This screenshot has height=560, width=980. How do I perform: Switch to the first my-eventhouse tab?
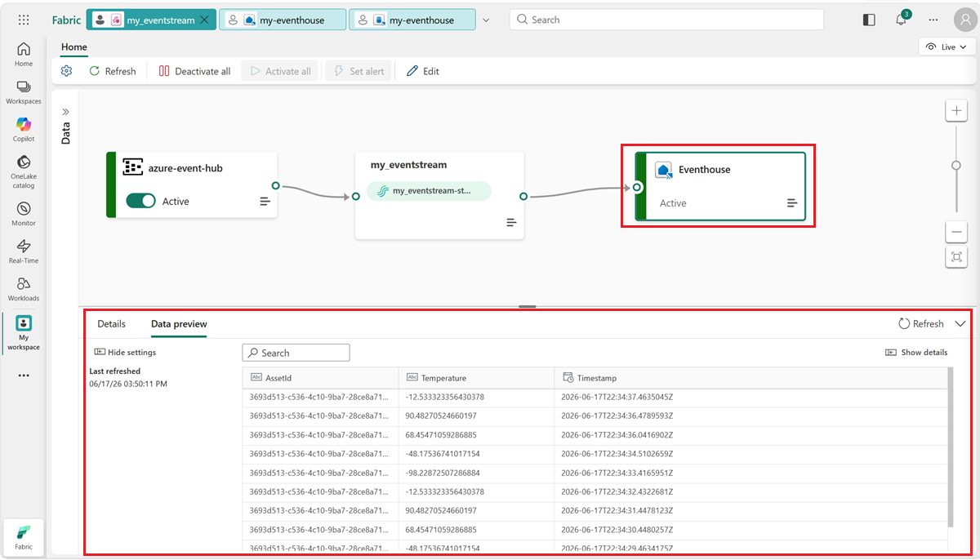[x=283, y=20]
